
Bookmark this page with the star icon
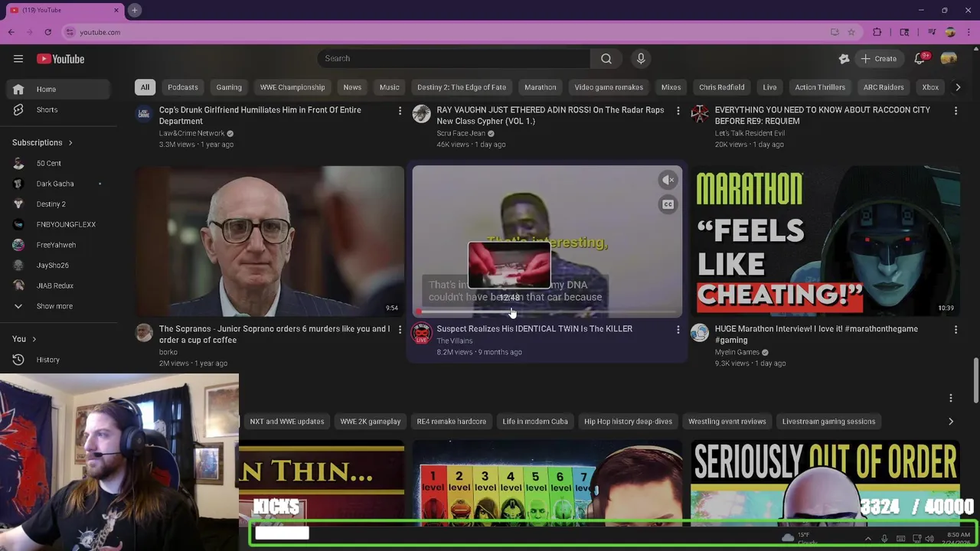click(x=851, y=32)
